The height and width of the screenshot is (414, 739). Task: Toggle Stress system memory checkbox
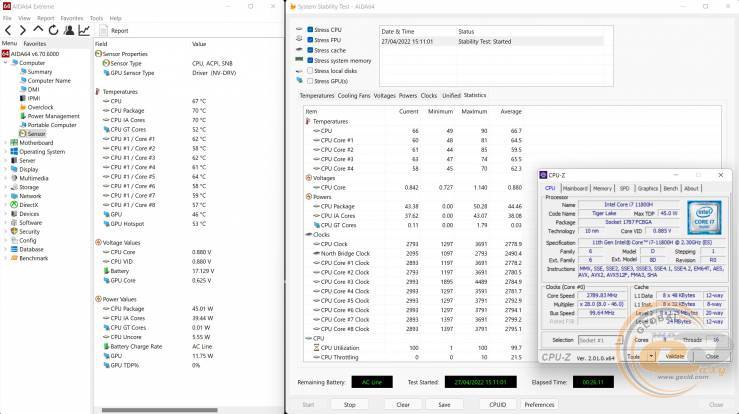pos(310,60)
